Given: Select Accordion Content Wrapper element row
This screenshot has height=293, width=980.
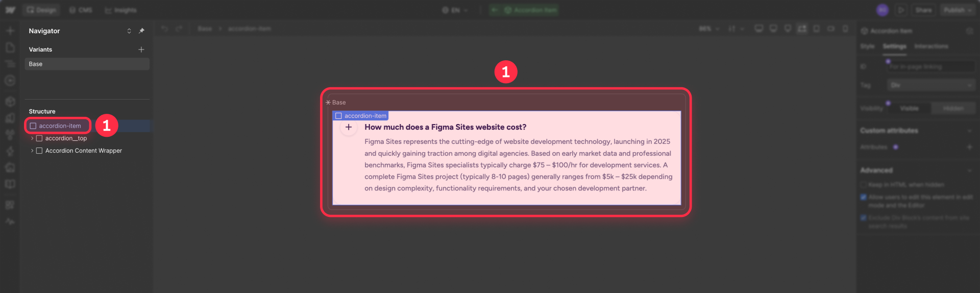Looking at the screenshot, I should click(x=87, y=151).
